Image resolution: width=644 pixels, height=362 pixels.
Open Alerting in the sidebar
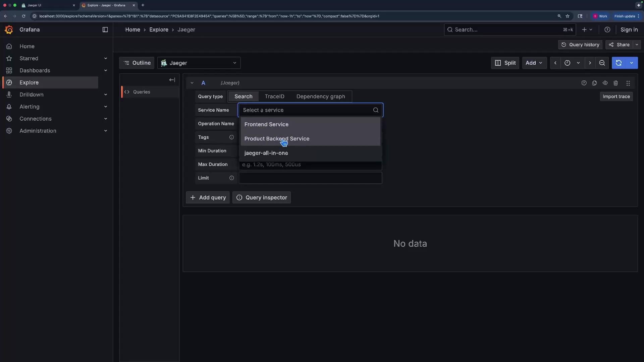click(30, 107)
